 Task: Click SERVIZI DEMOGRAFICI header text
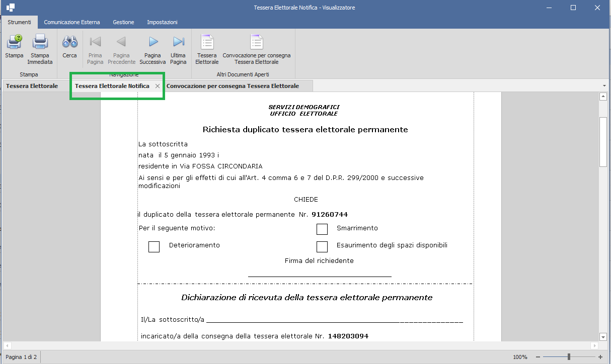[x=304, y=107]
